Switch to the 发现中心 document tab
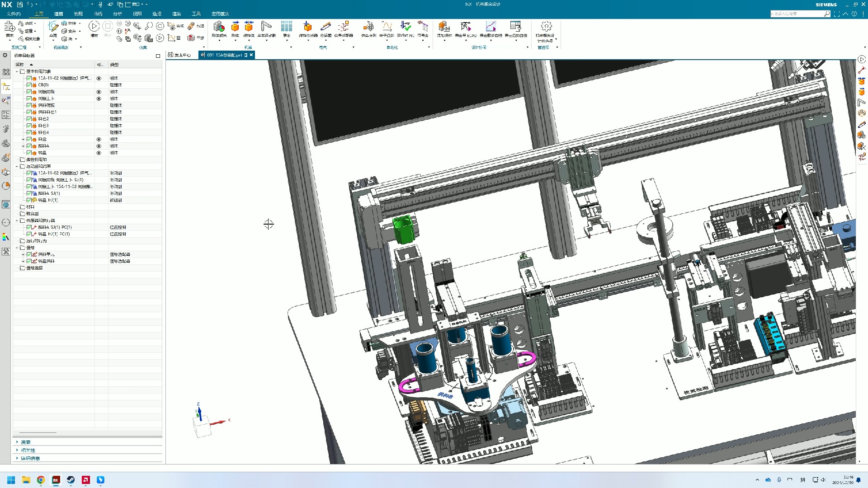The width and height of the screenshot is (868, 488). click(x=180, y=55)
